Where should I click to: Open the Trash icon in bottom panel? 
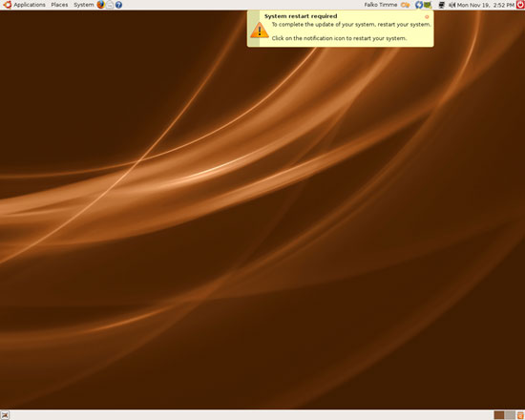click(x=520, y=415)
